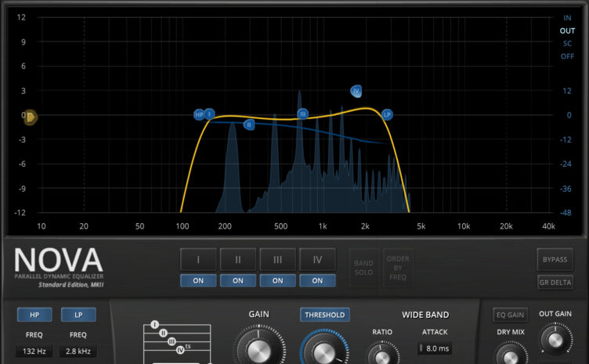589x364 pixels.
Task: Click the yellow EQ gain handle at 0 dB
Action: point(30,117)
